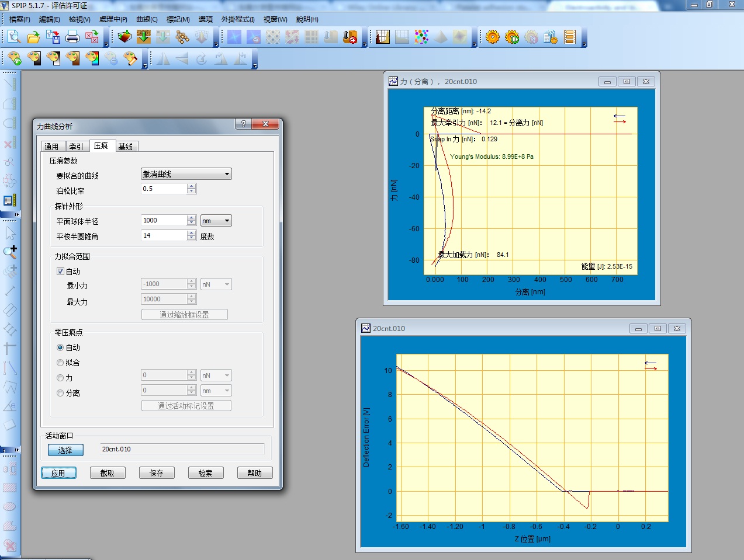Click the file preview magnifier icon
The width and height of the screenshot is (744, 560).
pyautogui.click(x=15, y=37)
